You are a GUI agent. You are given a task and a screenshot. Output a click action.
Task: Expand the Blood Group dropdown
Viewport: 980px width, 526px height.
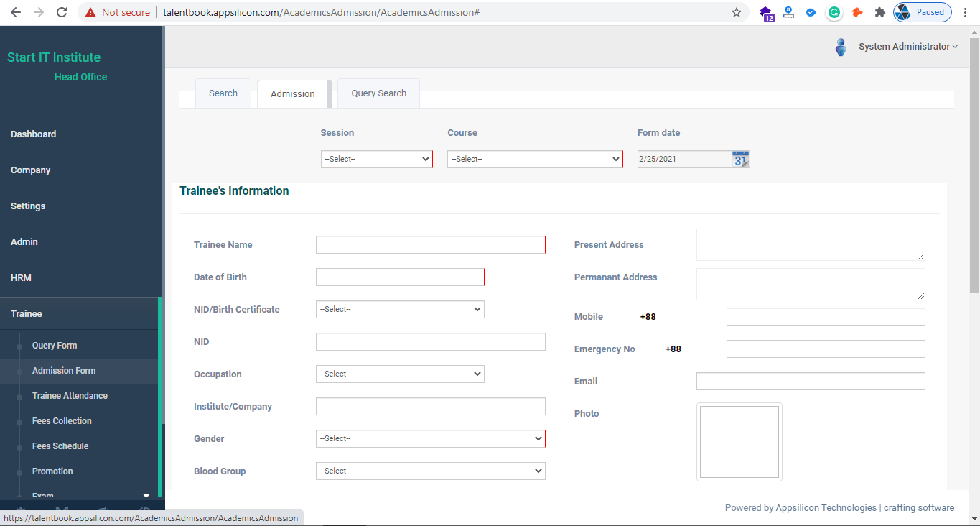pos(430,471)
